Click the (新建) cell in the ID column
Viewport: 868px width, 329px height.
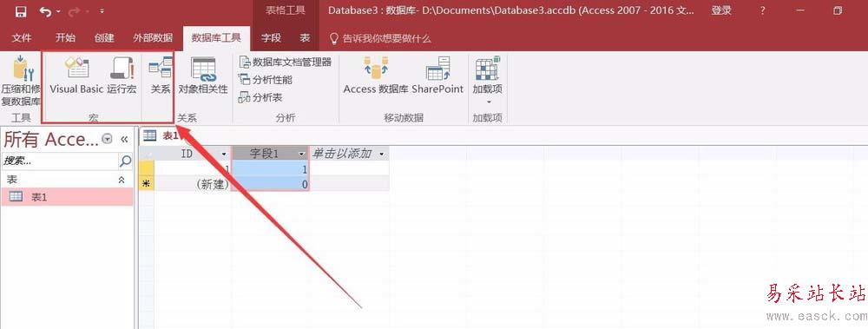(x=193, y=184)
